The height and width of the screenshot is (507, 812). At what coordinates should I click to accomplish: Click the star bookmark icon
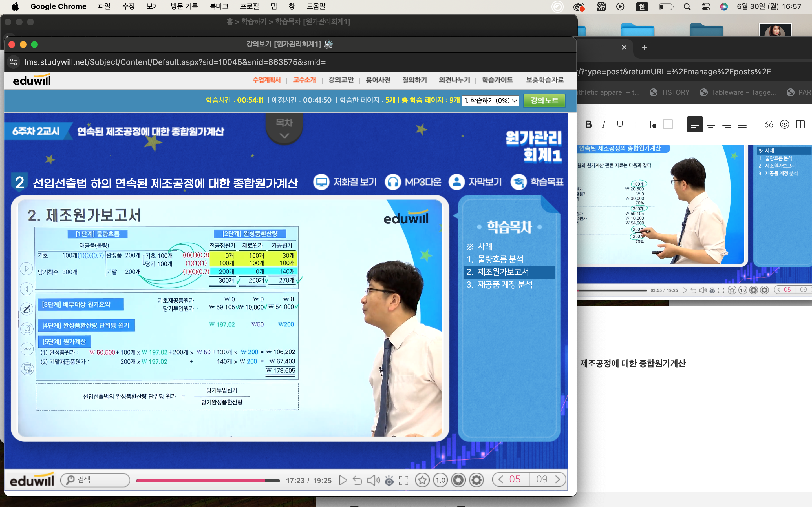point(422,480)
